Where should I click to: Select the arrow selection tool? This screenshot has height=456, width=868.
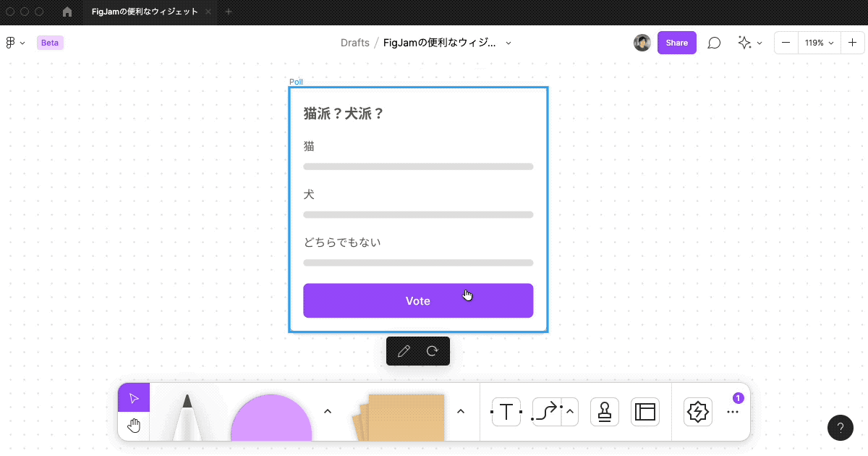[134, 397]
